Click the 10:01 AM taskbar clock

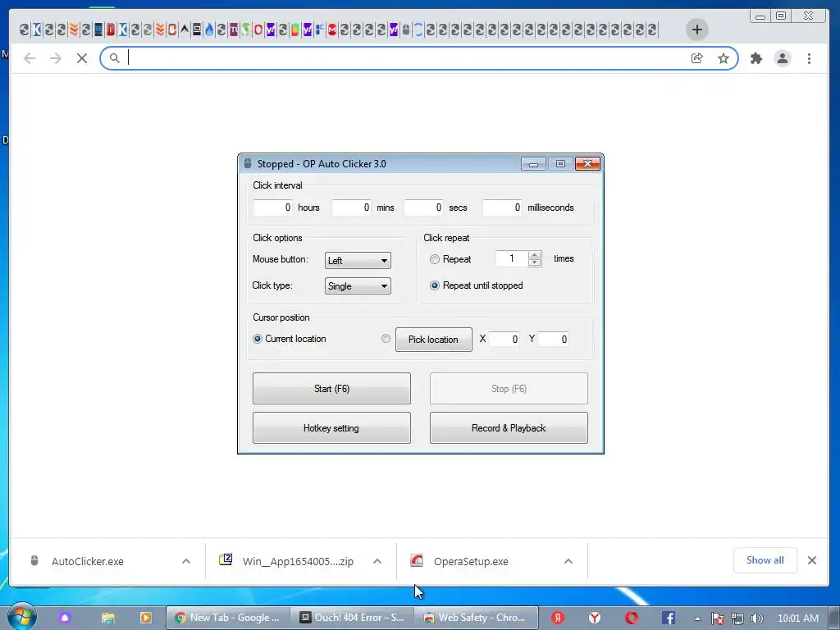pos(797,619)
